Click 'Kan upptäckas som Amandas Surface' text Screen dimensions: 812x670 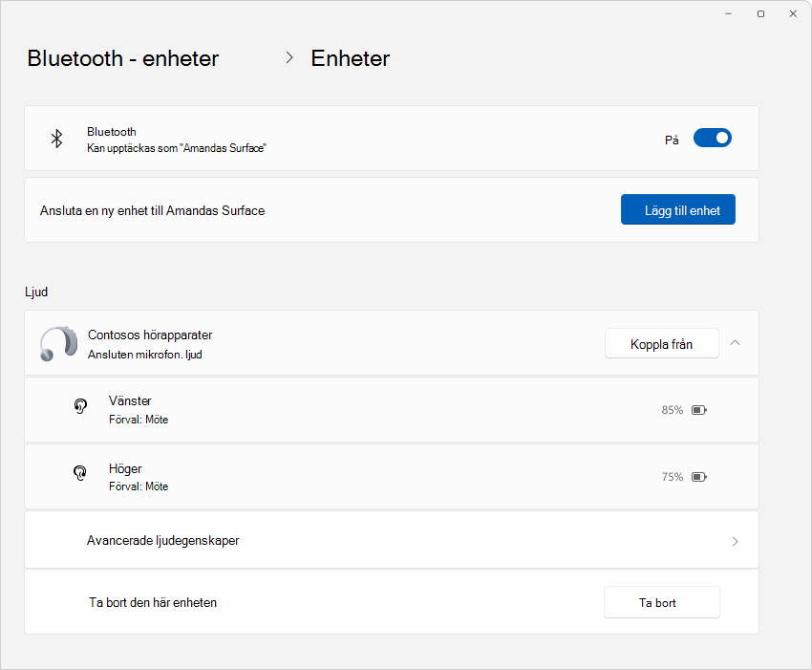pos(177,148)
